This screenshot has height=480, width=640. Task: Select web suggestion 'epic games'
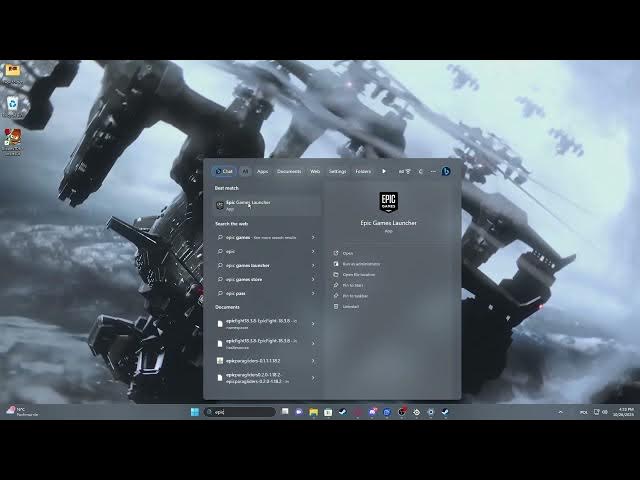tap(261, 238)
